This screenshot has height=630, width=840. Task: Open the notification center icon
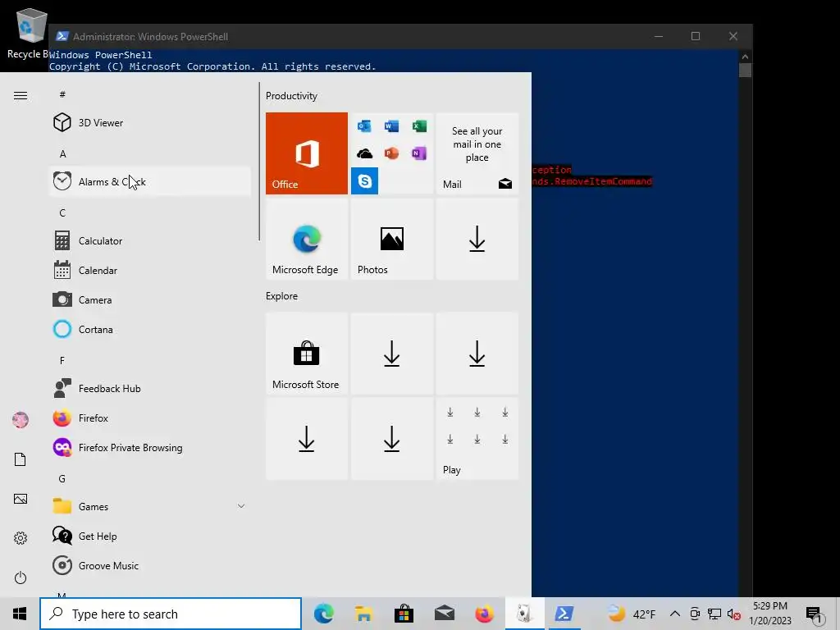(815, 614)
